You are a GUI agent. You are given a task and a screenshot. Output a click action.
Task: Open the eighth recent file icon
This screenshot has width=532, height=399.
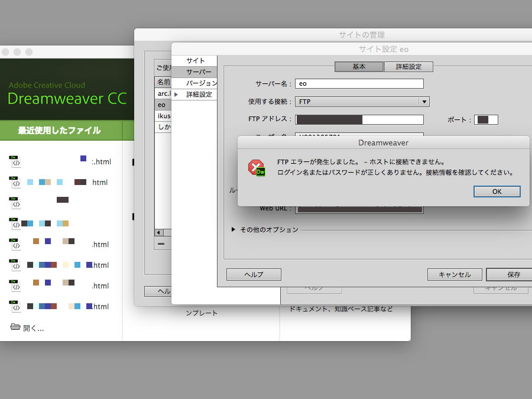[15, 306]
